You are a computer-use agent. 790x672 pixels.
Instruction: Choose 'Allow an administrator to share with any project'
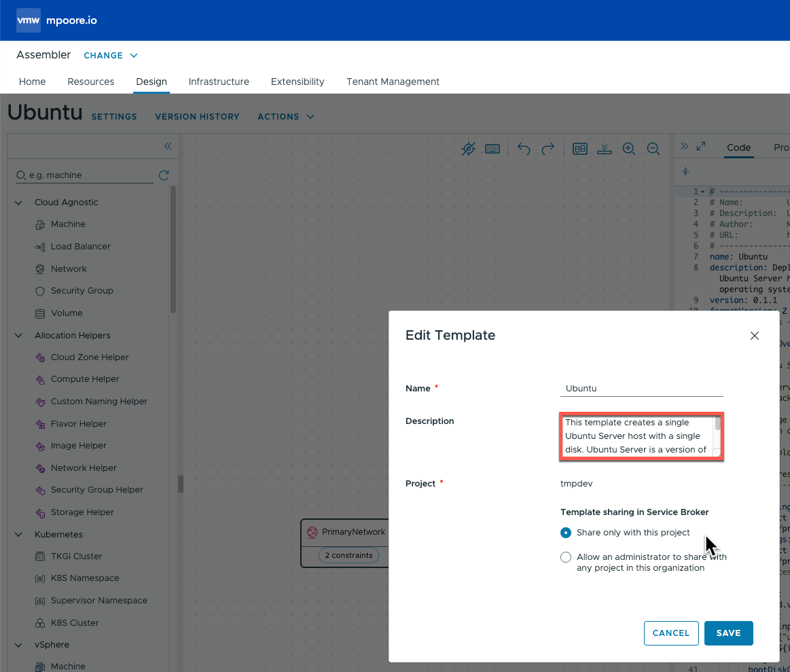click(566, 556)
